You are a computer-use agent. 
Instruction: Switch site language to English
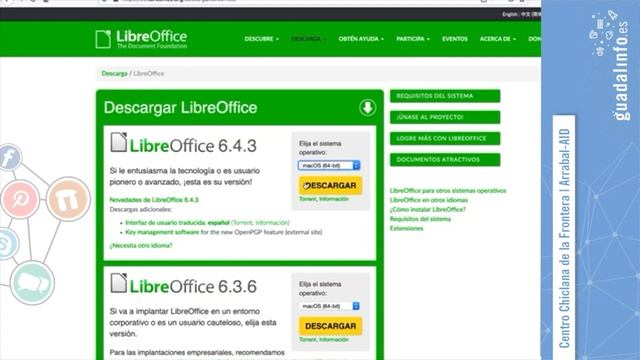click(509, 14)
